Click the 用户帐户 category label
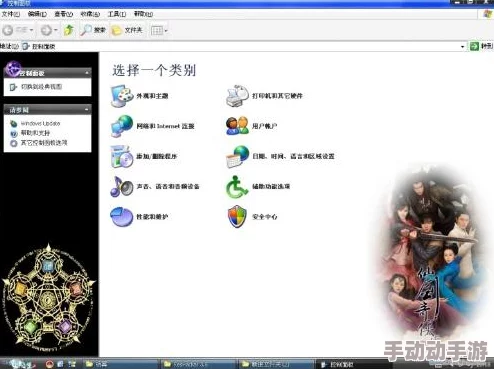This screenshot has width=494, height=369. [x=265, y=126]
